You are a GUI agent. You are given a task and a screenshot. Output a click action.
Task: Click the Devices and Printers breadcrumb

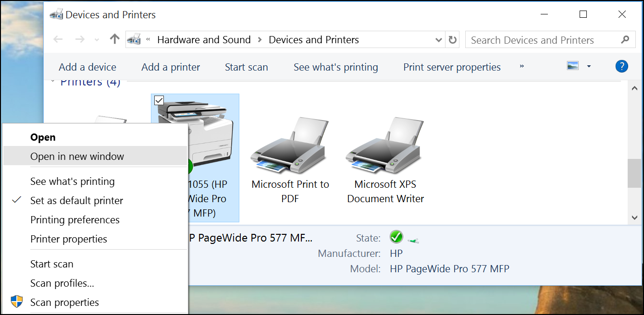coord(314,40)
